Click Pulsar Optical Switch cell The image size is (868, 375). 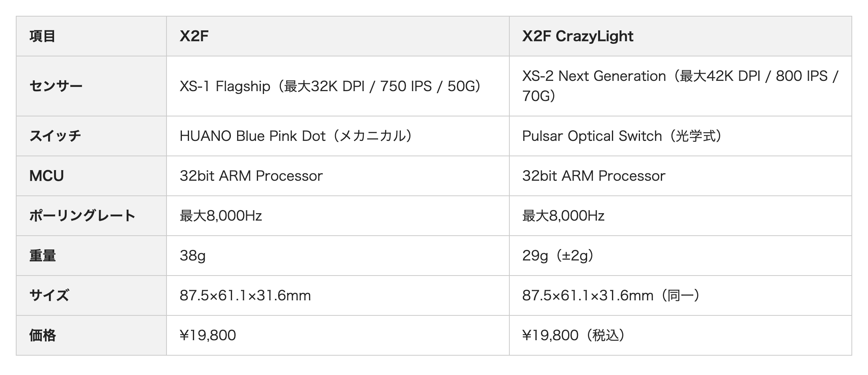[680, 136]
